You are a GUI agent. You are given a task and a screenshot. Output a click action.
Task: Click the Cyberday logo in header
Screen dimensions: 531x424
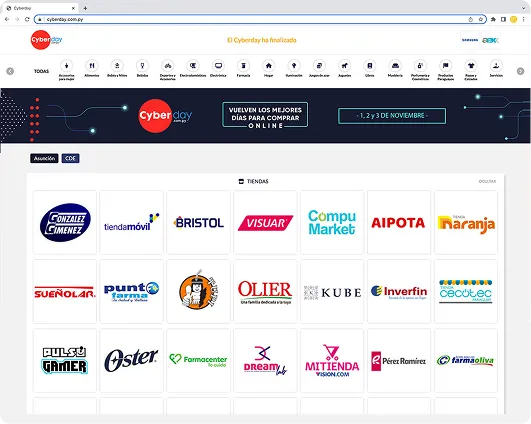pos(46,40)
